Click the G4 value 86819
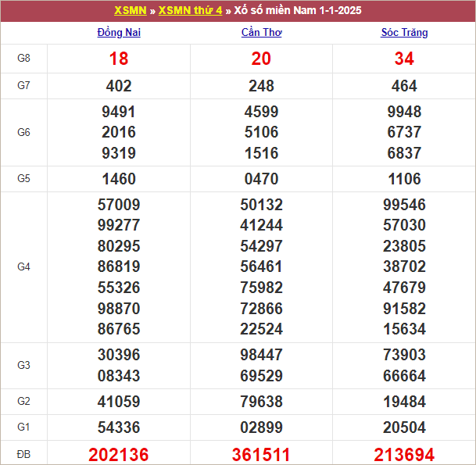The height and width of the screenshot is (465, 476). click(x=119, y=266)
